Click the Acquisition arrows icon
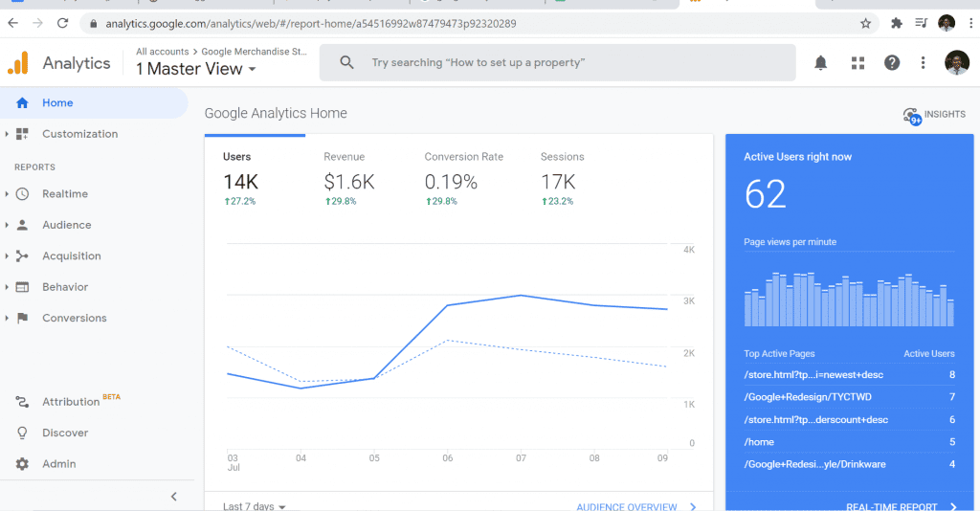Screen dimensions: 980x511 coord(22,256)
